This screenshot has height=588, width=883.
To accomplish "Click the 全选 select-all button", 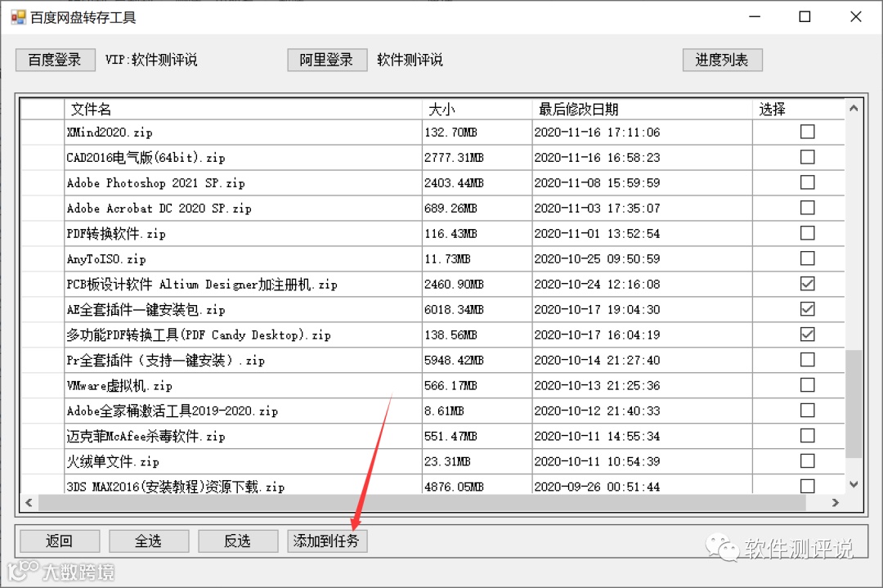I will [x=149, y=541].
